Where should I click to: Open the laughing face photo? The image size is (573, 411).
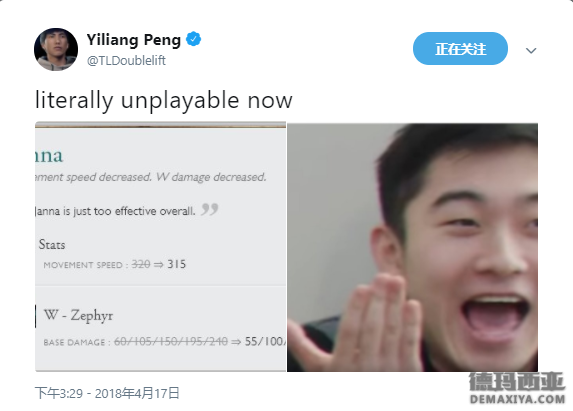412,248
